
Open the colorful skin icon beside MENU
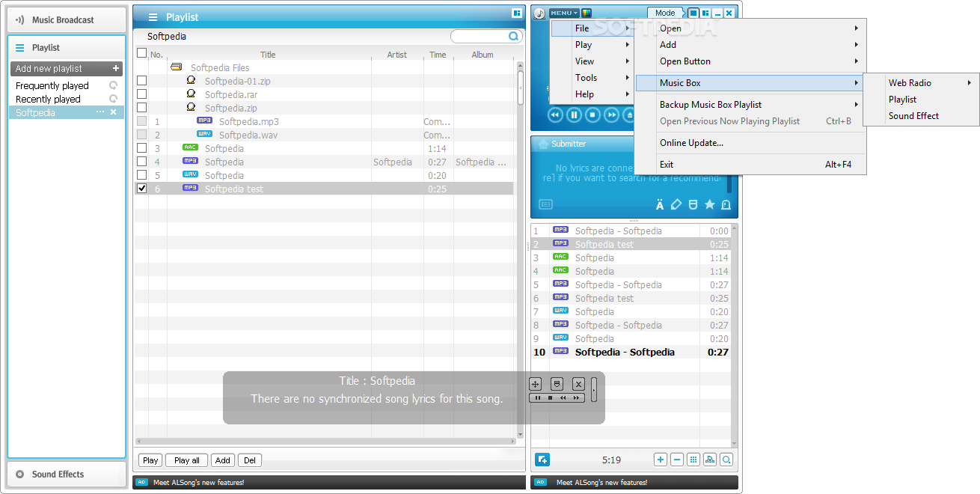pos(587,13)
